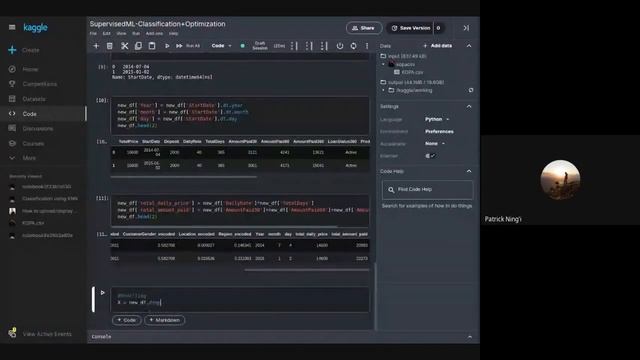
Task: Open the Accelerator None dropdown
Action: pos(435,144)
